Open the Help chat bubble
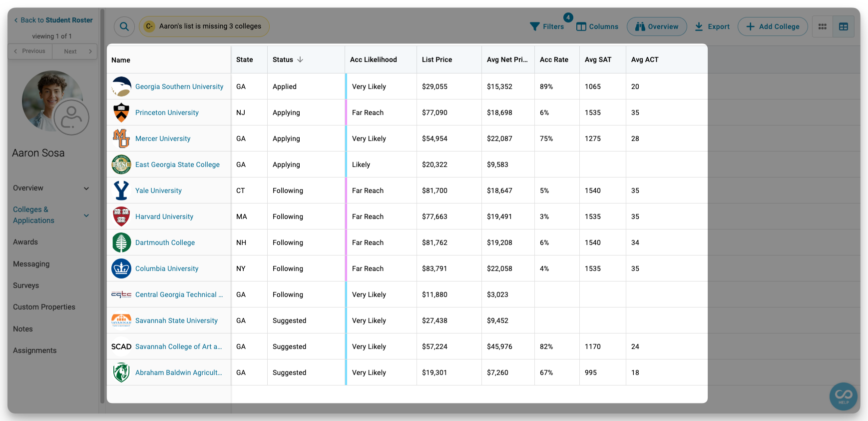Screen dimensions: 868x421 point(844,396)
